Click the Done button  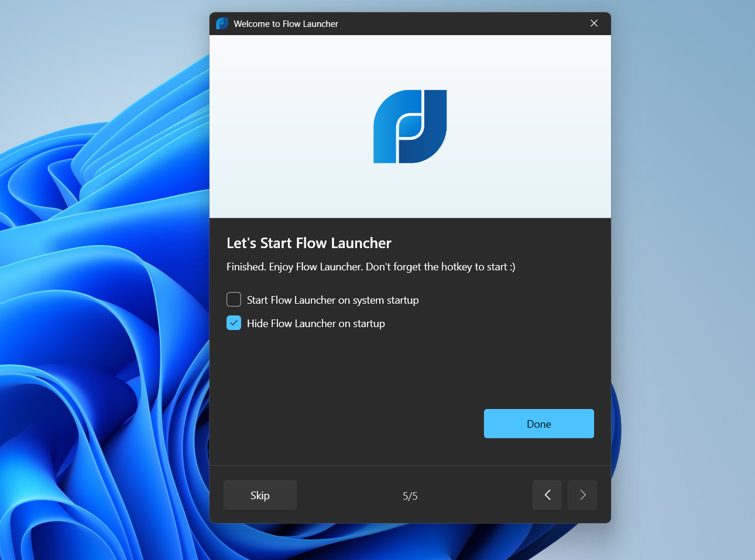[539, 424]
